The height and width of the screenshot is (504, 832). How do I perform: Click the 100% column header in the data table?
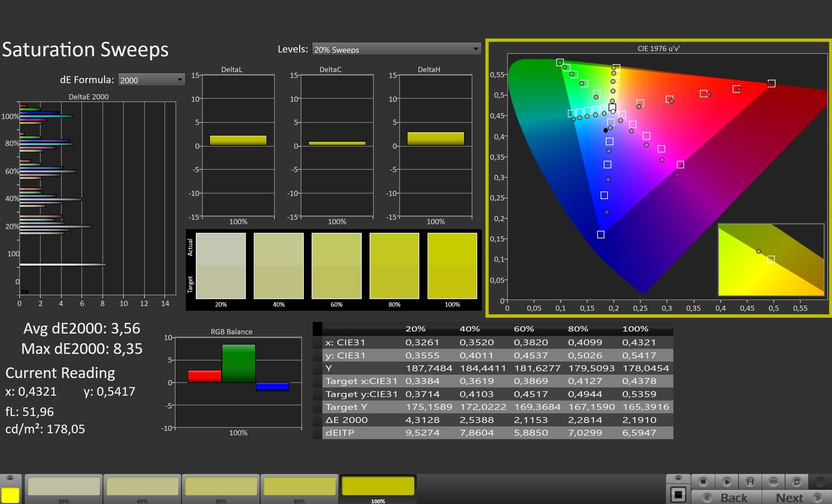pyautogui.click(x=635, y=329)
